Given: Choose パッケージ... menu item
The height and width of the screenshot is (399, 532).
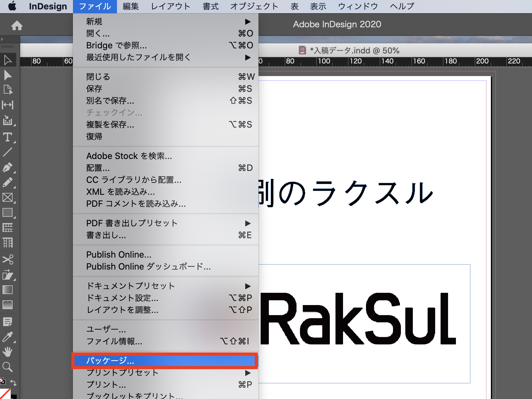Looking at the screenshot, I should pos(166,361).
